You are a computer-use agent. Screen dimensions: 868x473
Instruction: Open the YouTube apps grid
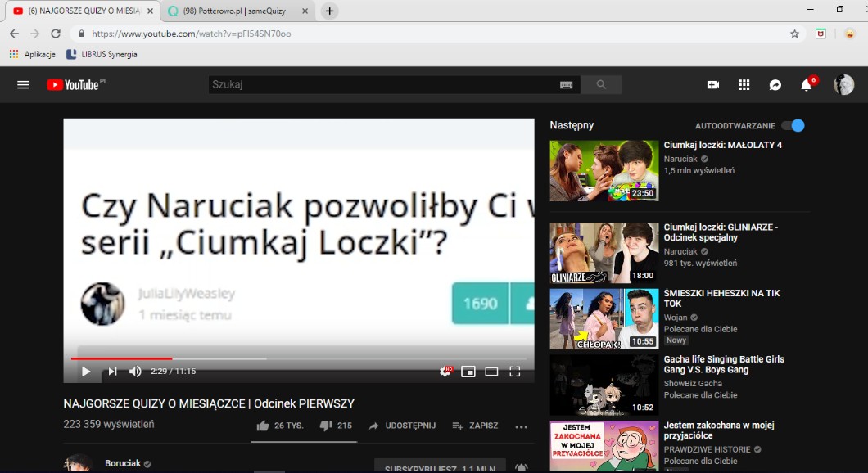pyautogui.click(x=744, y=85)
